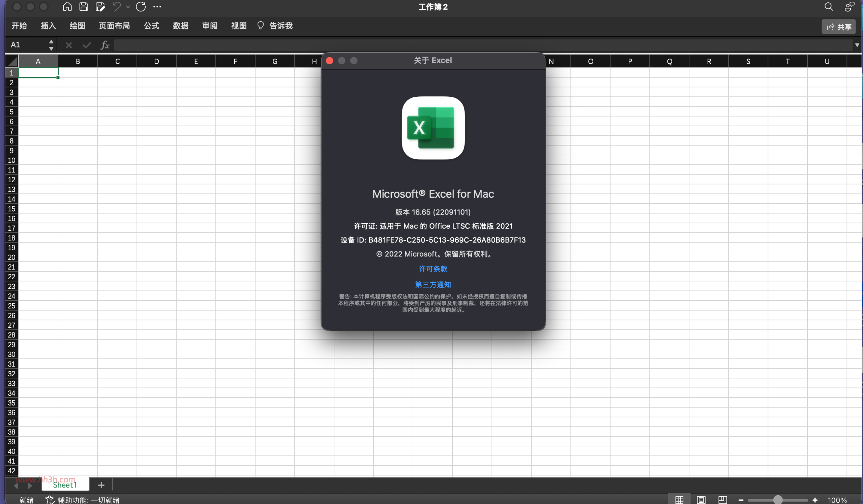The image size is (863, 504).
Task: Click the zoom in plus button
Action: 815,500
